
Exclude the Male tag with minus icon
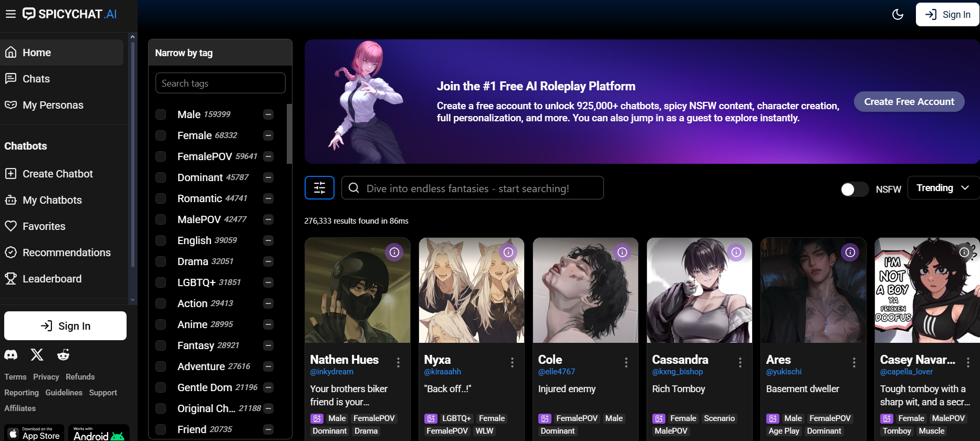click(268, 114)
